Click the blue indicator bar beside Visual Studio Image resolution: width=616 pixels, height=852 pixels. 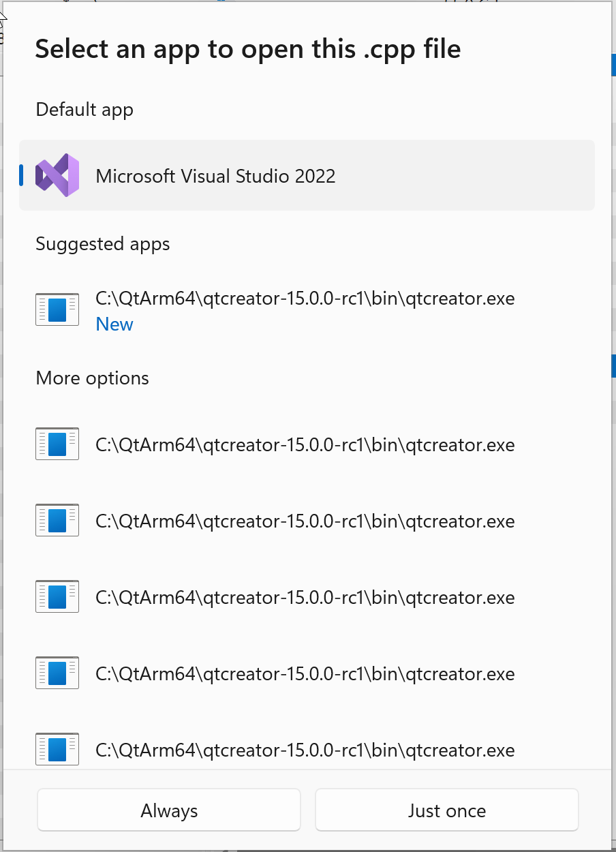(x=21, y=175)
